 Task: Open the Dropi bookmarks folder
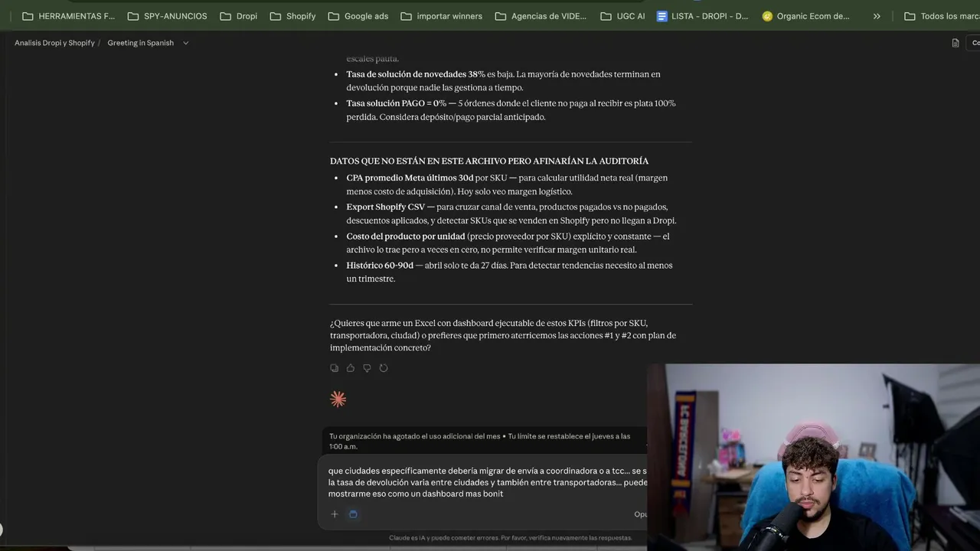pyautogui.click(x=238, y=16)
